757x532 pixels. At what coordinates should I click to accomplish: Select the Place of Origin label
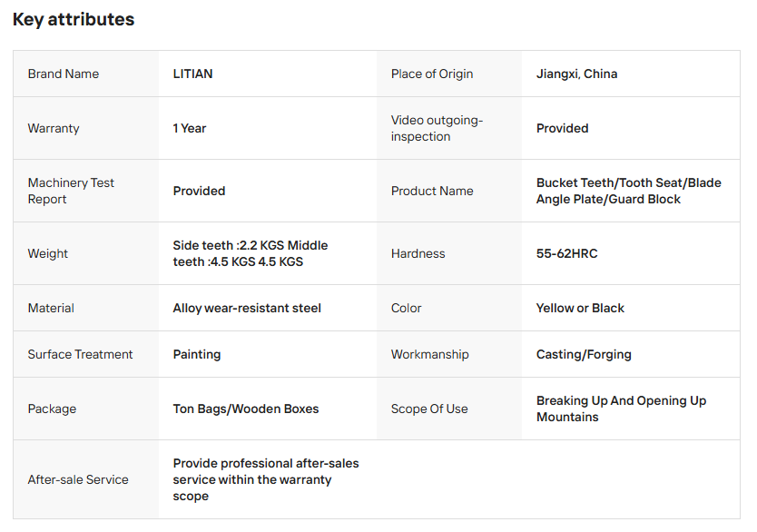point(432,74)
